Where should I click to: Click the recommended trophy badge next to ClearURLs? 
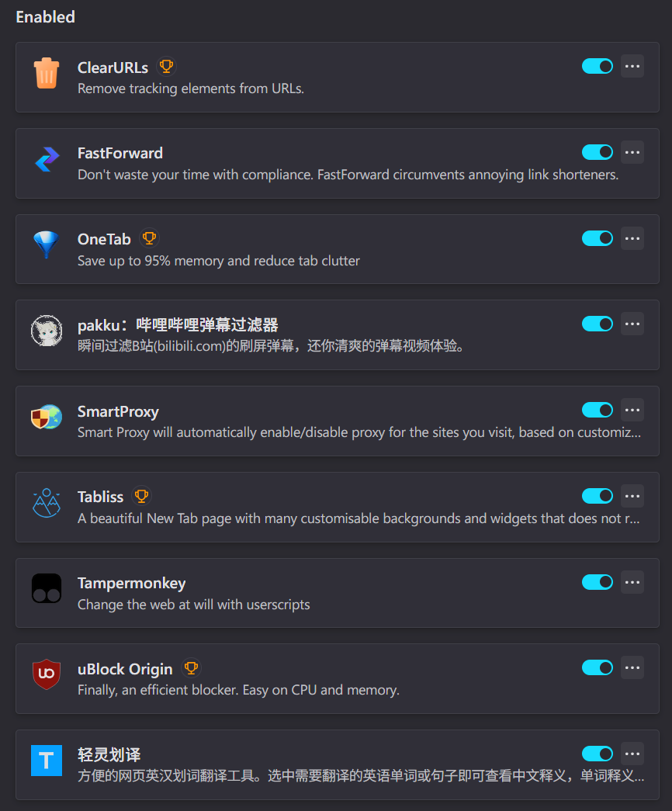[166, 67]
